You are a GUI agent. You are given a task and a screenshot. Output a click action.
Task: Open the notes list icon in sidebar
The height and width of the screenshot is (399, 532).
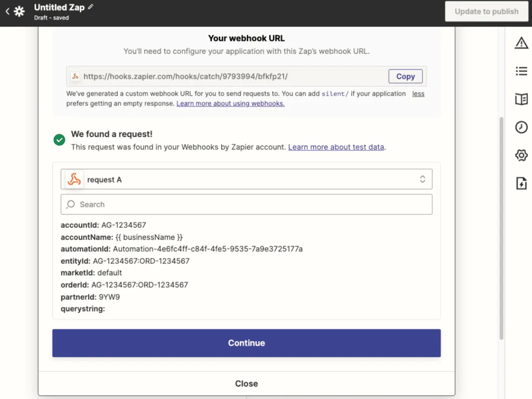(521, 71)
